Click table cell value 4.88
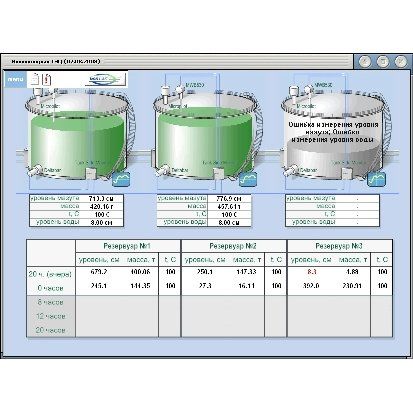Image resolution: width=413 pixels, height=413 pixels. 352,272
